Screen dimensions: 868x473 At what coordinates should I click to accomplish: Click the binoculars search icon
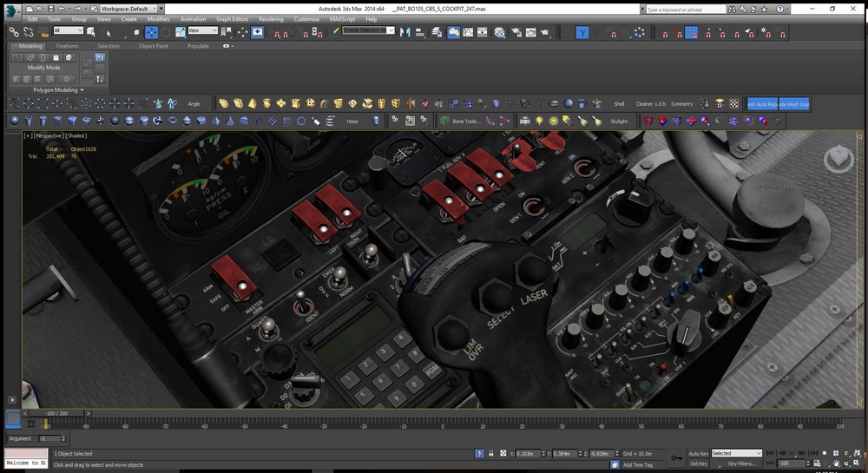pyautogui.click(x=733, y=9)
